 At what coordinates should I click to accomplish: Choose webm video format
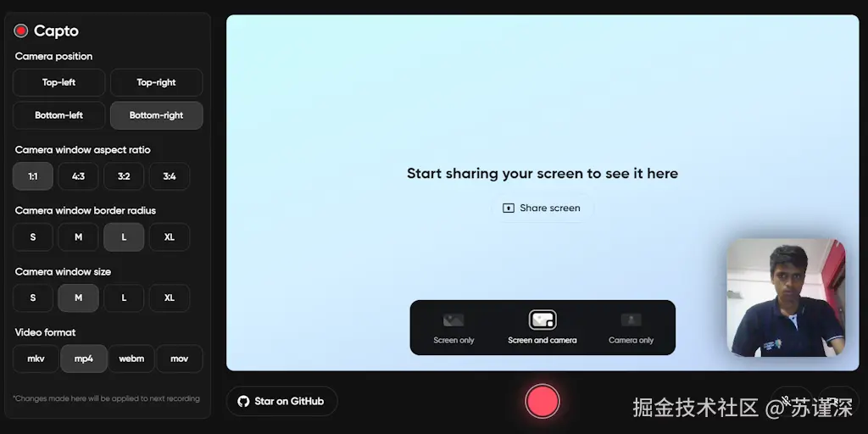point(131,359)
